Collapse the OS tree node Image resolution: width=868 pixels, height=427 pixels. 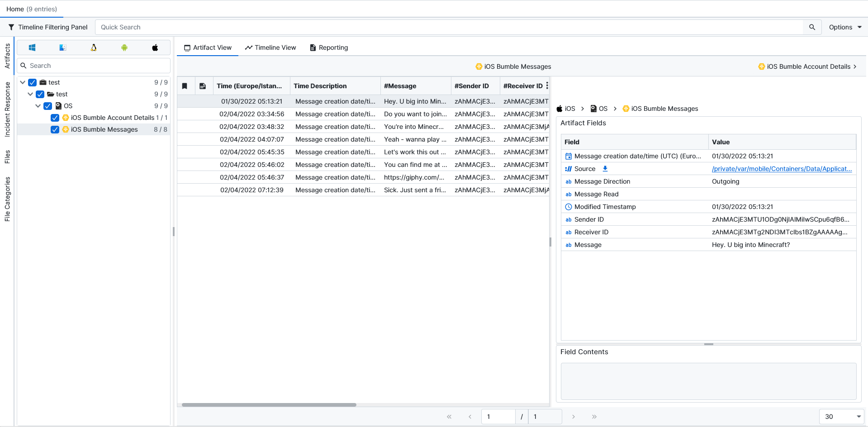38,106
